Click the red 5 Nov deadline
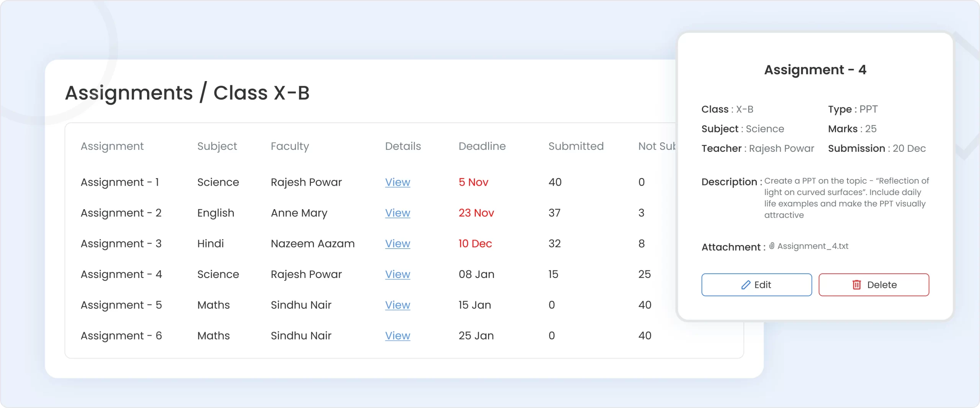Screen dimensions: 980x408 pos(474,182)
